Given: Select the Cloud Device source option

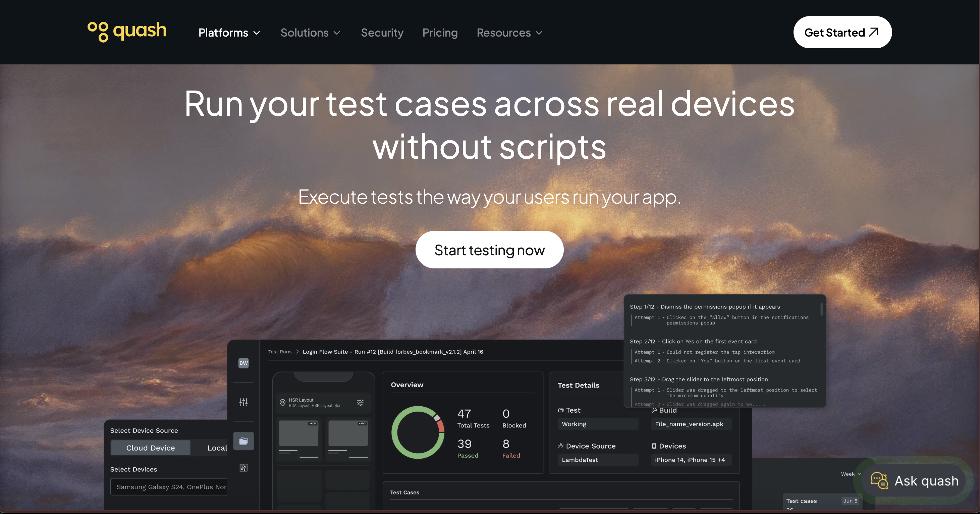Looking at the screenshot, I should click(150, 448).
